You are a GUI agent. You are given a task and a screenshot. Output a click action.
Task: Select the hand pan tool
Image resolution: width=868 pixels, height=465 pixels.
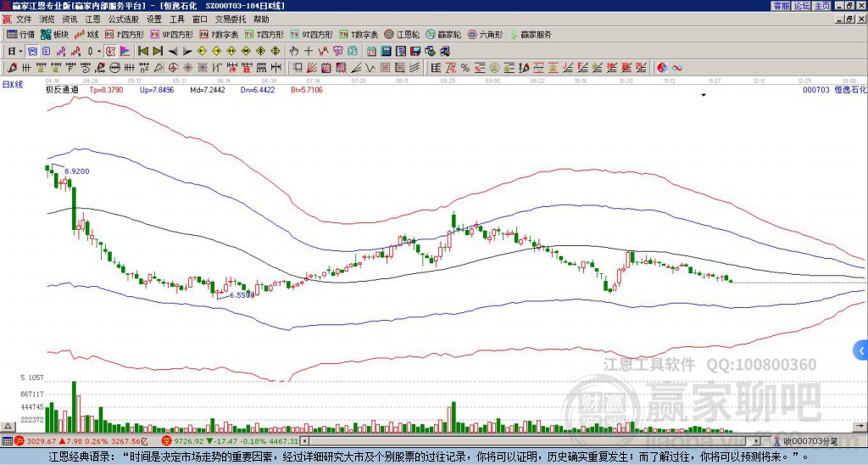click(293, 52)
